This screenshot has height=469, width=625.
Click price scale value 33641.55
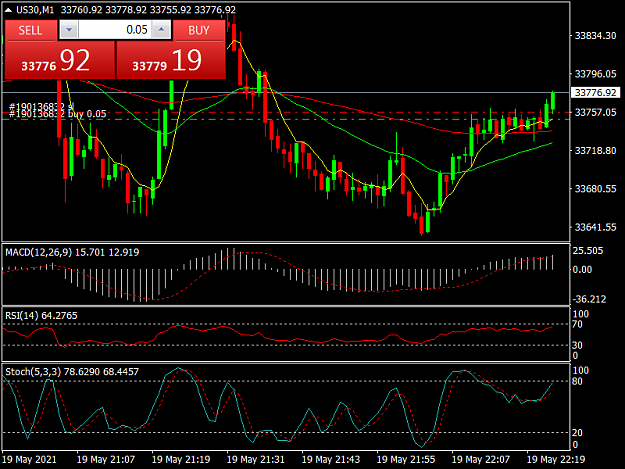coord(595,227)
